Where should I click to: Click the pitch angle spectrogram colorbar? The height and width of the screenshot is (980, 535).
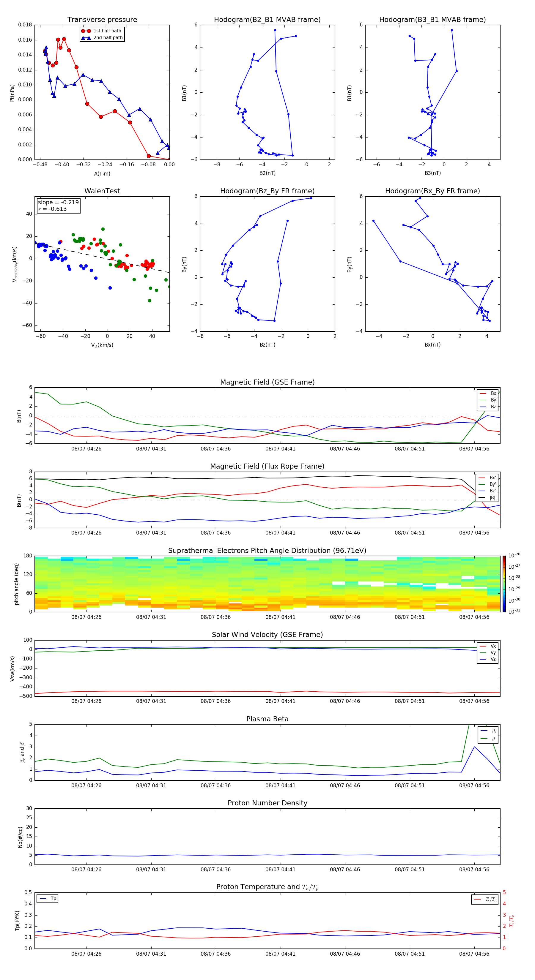(x=504, y=584)
